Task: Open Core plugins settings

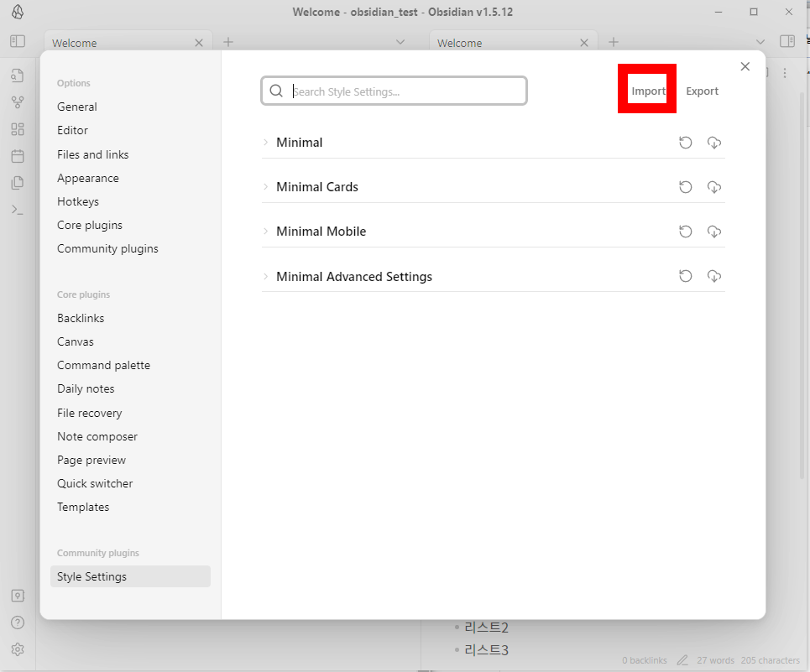Action: coord(90,225)
